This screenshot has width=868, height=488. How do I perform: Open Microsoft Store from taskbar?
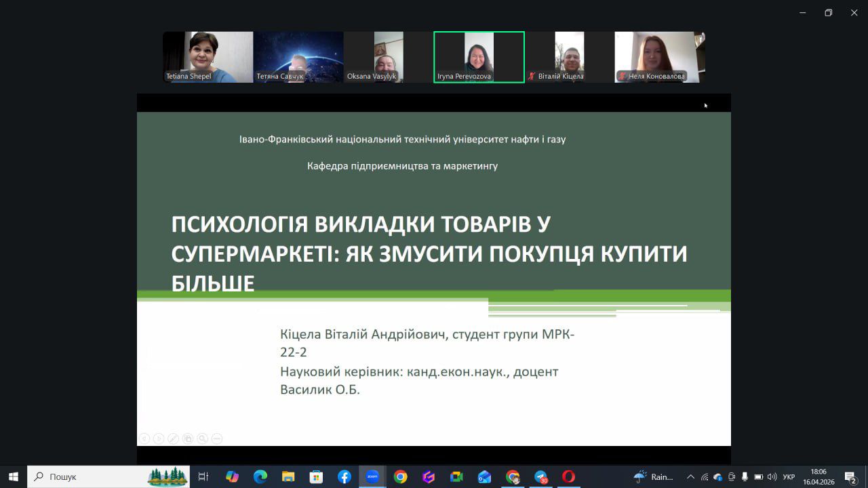pos(316,476)
